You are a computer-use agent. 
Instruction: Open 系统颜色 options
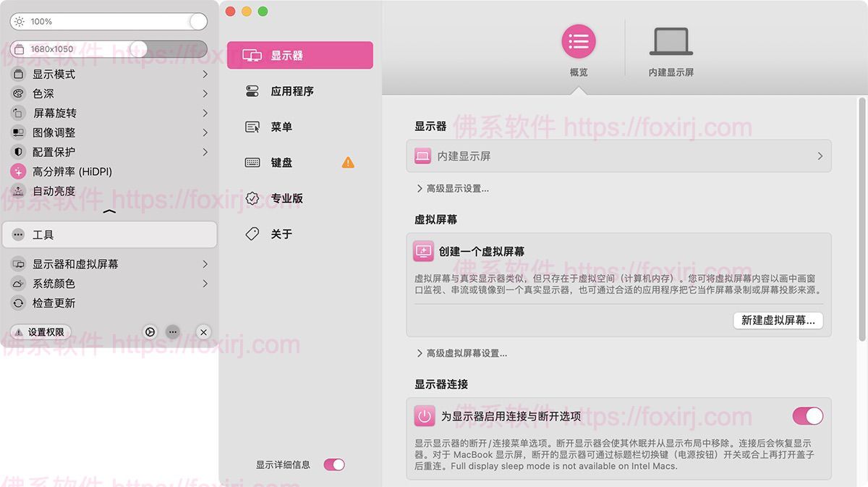(x=54, y=284)
